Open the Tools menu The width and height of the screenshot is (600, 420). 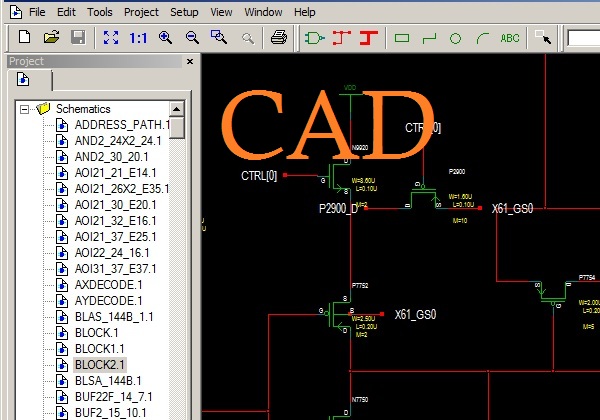click(99, 12)
